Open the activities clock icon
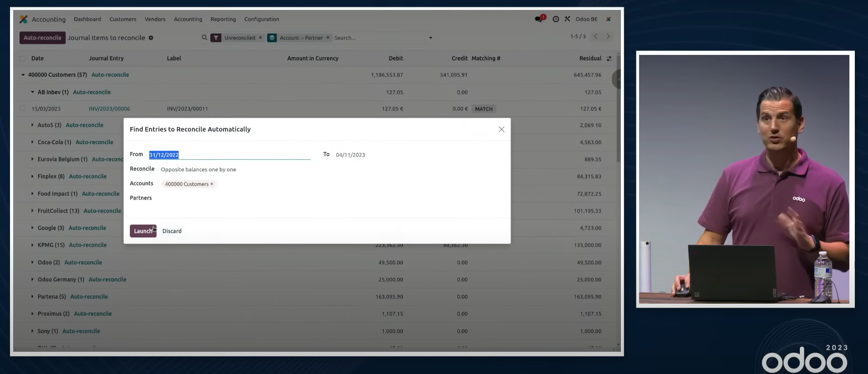This screenshot has height=374, width=868. 556,19
